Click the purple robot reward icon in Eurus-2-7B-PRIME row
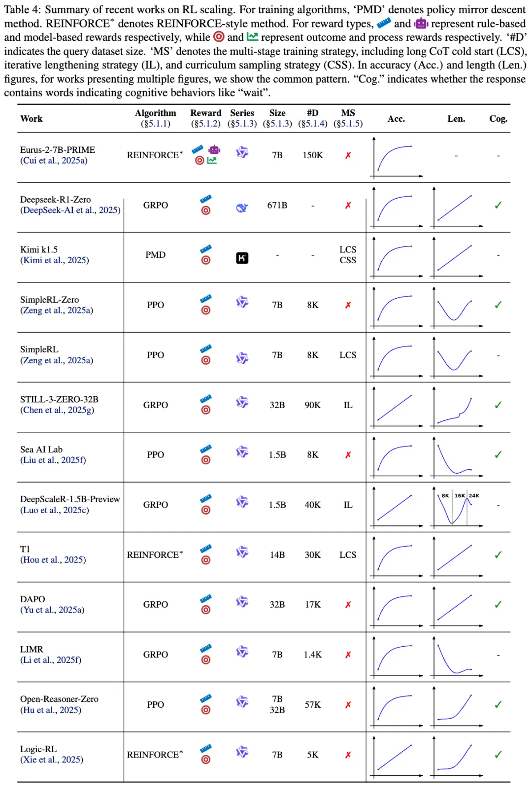Screen dimensions: 532x796 pyautogui.click(x=214, y=149)
